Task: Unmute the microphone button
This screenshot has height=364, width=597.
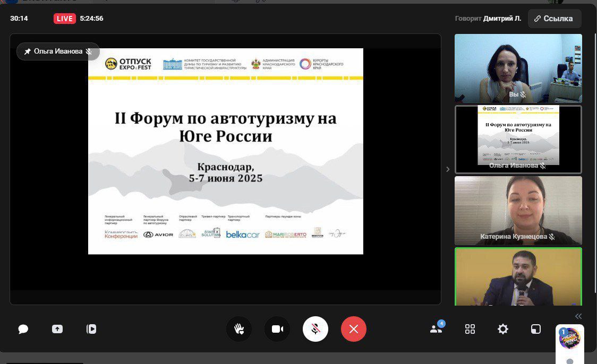Action: pos(315,329)
